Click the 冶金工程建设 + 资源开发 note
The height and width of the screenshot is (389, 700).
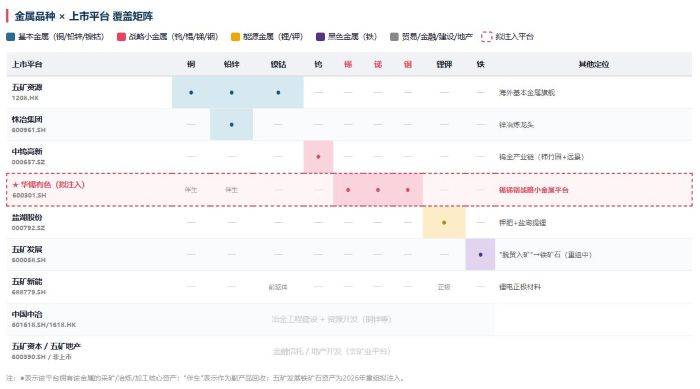[x=331, y=319]
